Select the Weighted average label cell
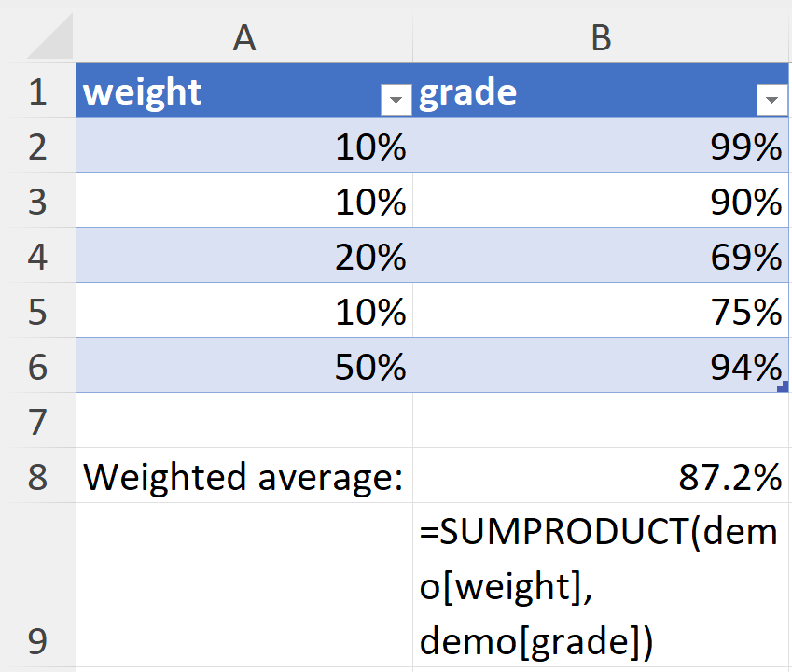The height and width of the screenshot is (672, 792). point(244,477)
